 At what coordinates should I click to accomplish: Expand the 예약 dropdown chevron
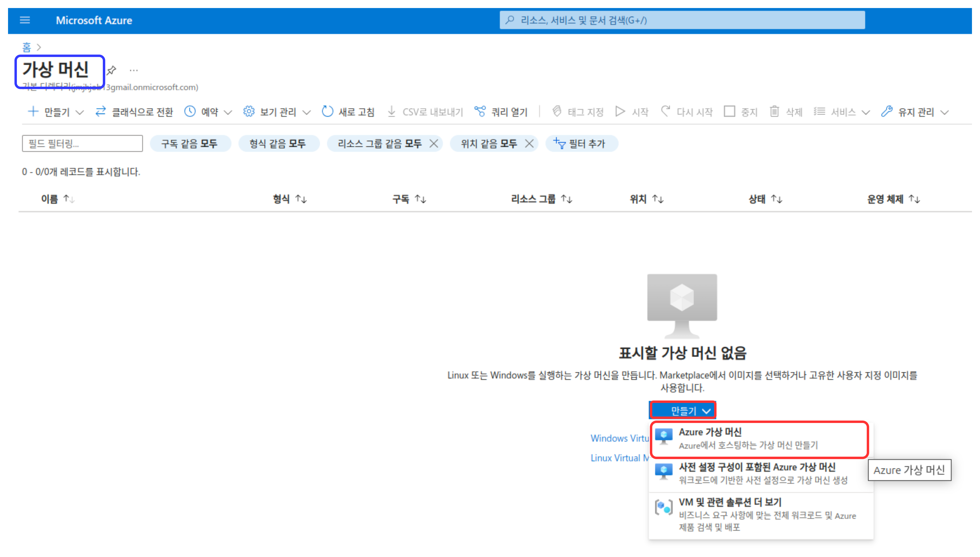click(x=228, y=113)
